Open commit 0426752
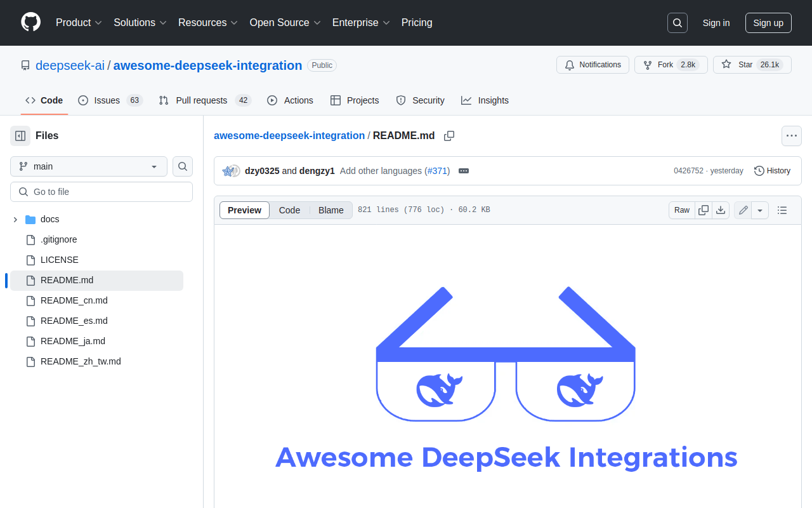This screenshot has width=812, height=508. coord(688,171)
